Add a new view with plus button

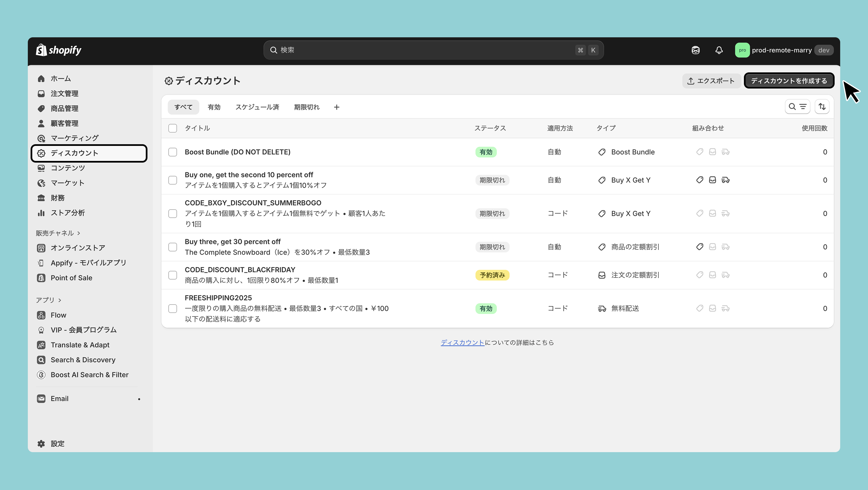[x=337, y=107]
